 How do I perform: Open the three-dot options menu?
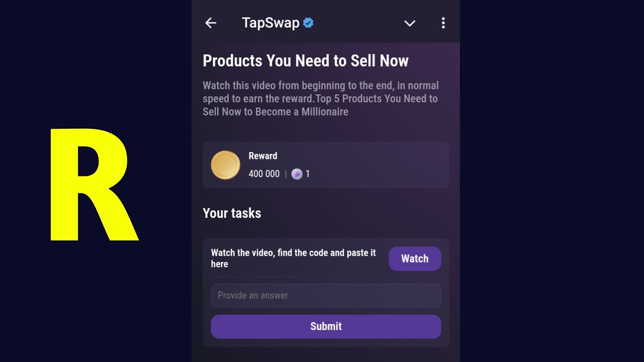(443, 23)
